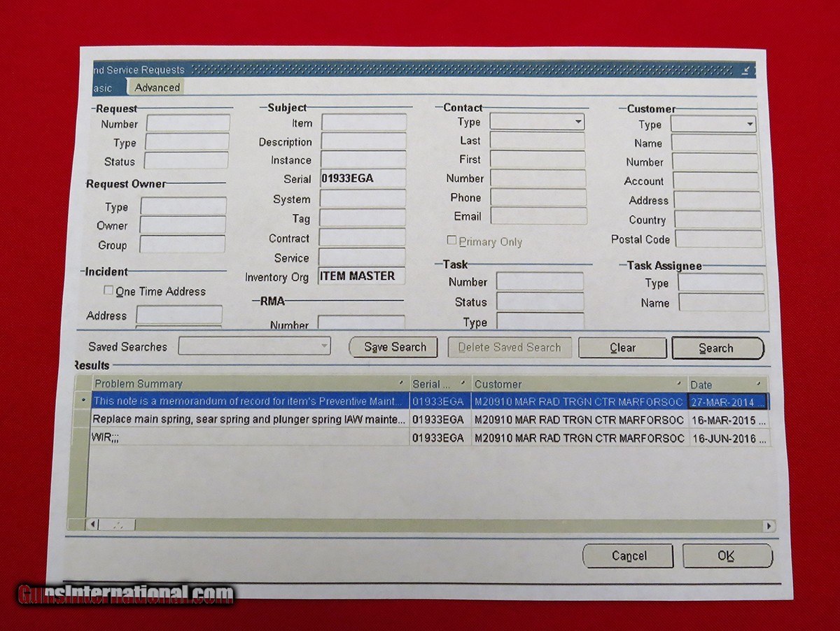840x631 pixels.
Task: Click the Customer Number input field
Action: click(x=715, y=162)
